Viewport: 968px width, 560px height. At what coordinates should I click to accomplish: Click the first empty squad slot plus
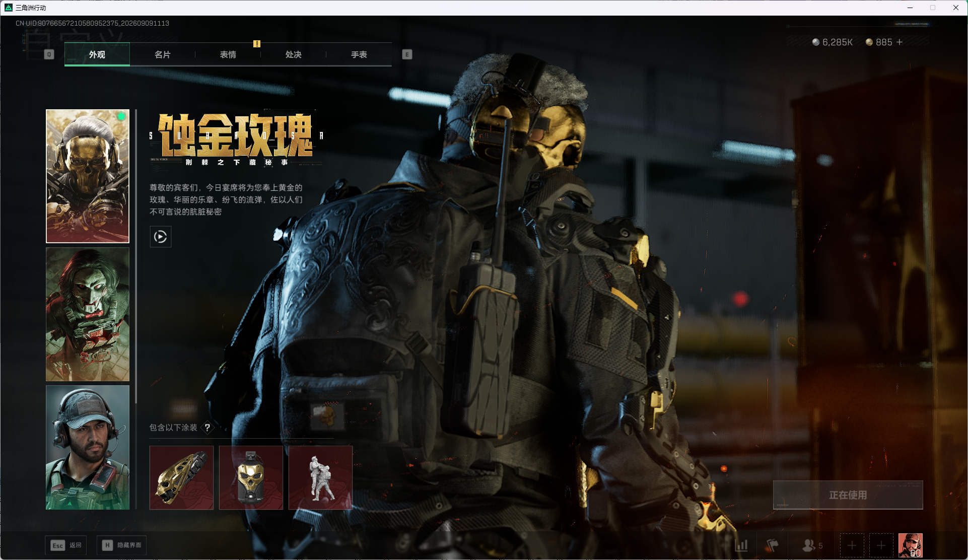(x=852, y=545)
